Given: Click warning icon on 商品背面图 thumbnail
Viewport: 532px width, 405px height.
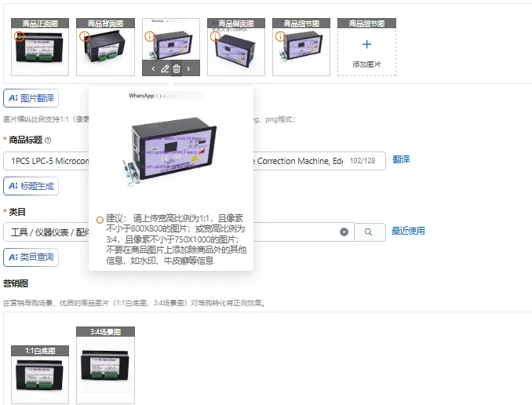Looking at the screenshot, I should (85, 36).
